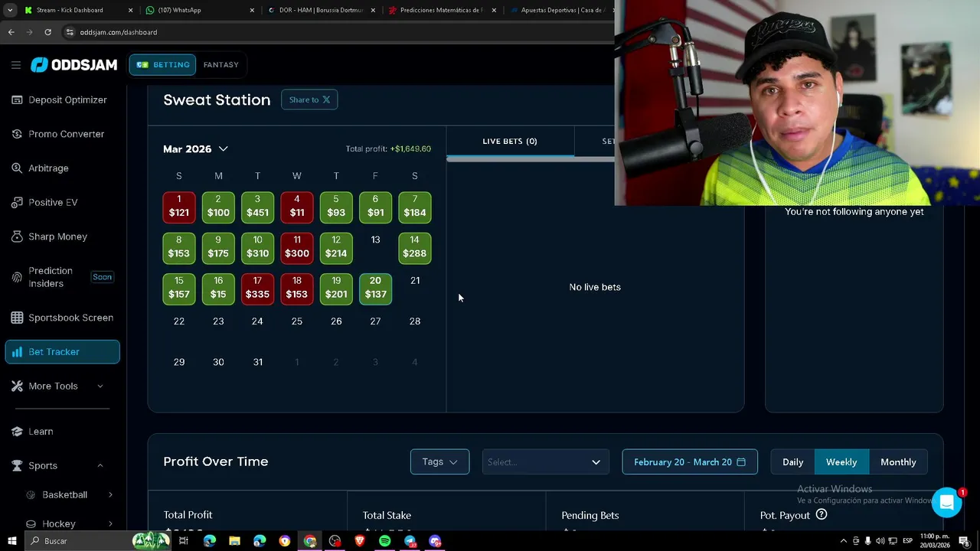Click the intercom chat bubble icon
The image size is (980, 551).
coord(947,503)
